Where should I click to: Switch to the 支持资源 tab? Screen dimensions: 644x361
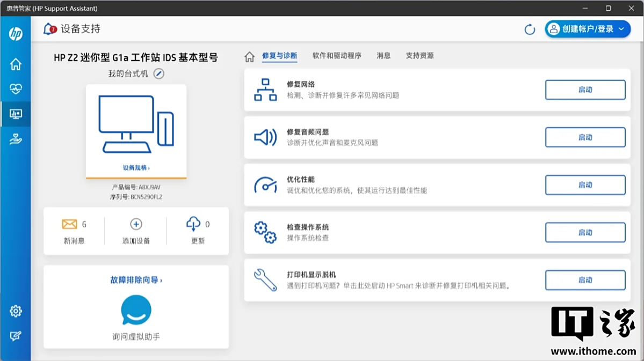(x=419, y=56)
